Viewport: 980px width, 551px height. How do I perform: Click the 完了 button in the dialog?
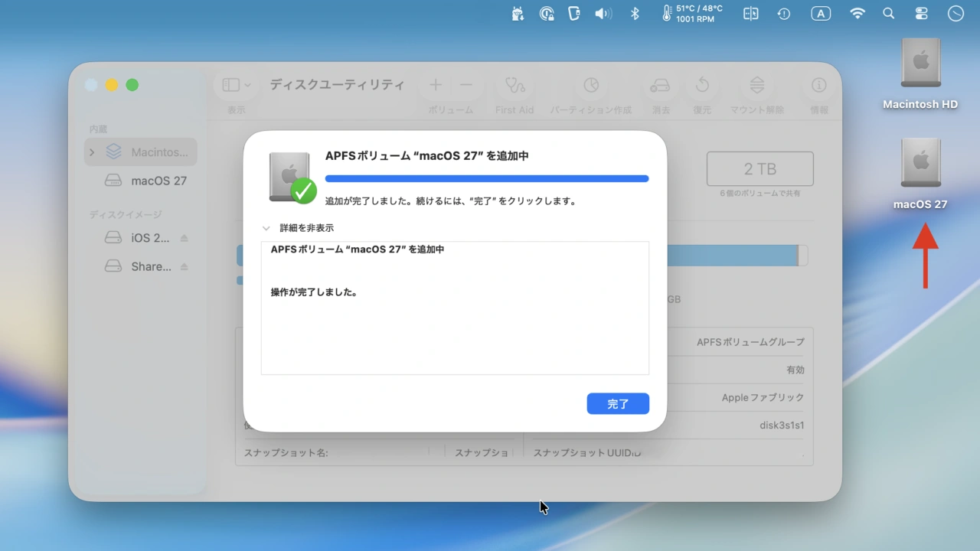618,403
